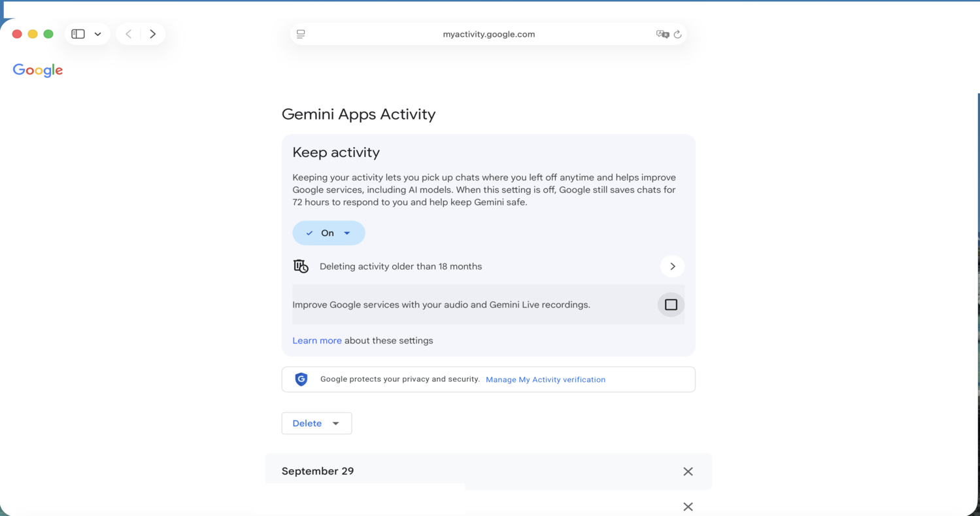Enable audio and Gemini Live recordings checkbox
This screenshot has height=516, width=980.
pos(671,305)
